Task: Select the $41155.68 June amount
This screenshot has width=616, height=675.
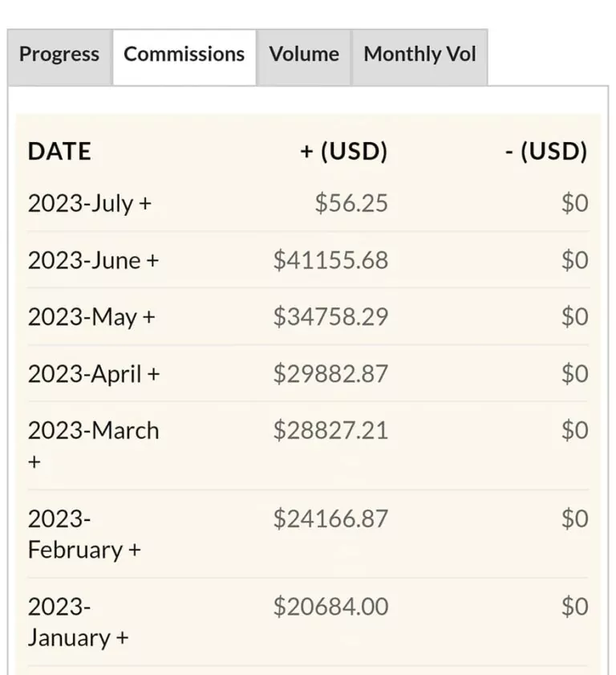Action: [330, 260]
